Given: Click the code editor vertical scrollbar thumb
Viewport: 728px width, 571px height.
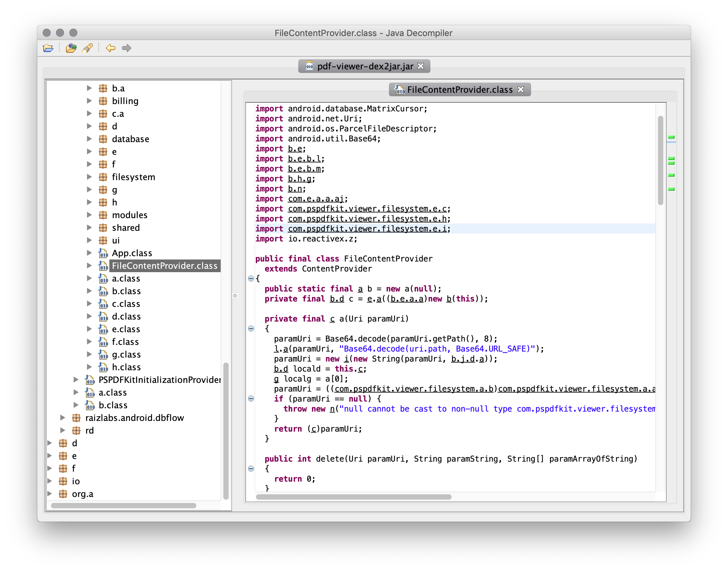Looking at the screenshot, I should click(660, 160).
